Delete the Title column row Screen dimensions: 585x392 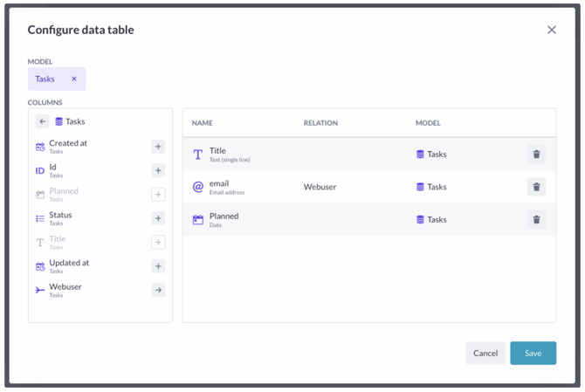point(536,154)
